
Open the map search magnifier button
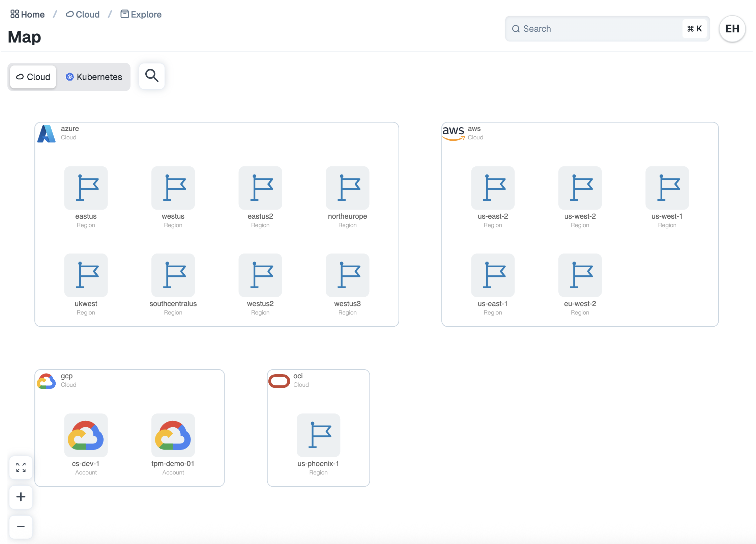[152, 76]
